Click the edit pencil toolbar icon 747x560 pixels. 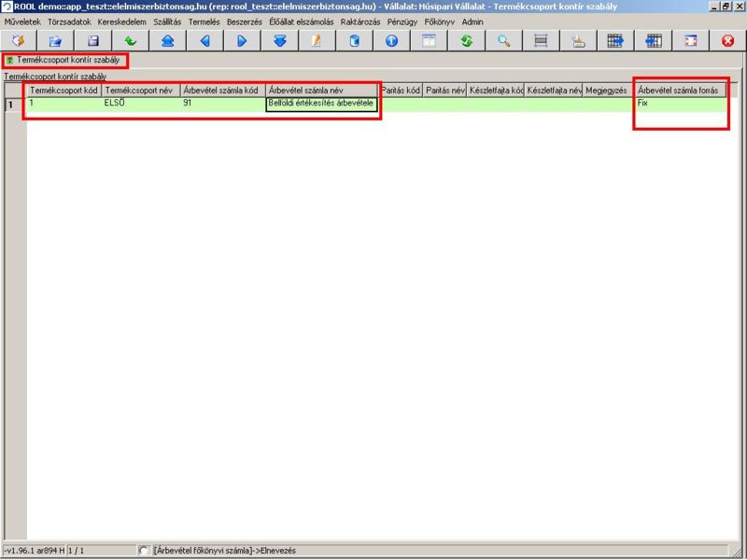coord(317,41)
